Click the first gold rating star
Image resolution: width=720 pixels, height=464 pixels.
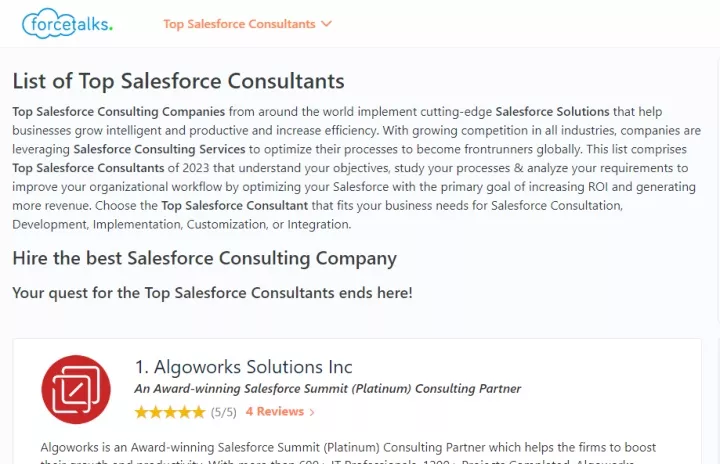tap(141, 412)
